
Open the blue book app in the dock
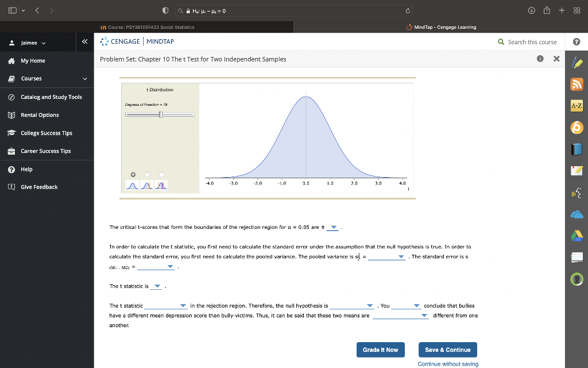tap(577, 149)
